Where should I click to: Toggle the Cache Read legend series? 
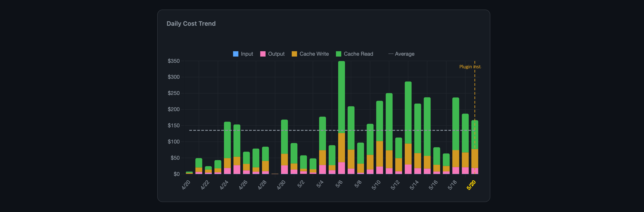coord(354,54)
